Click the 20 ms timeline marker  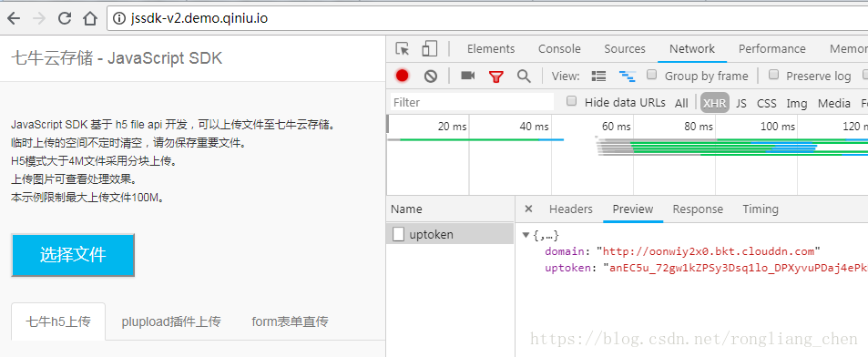click(453, 127)
